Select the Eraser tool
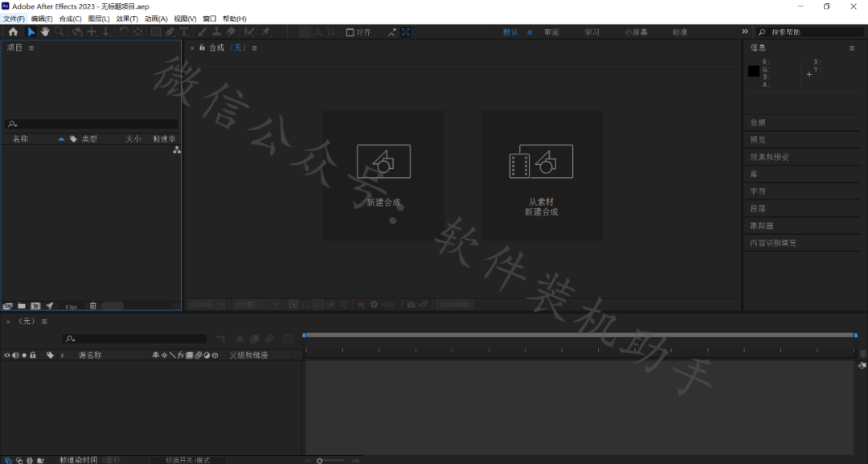 click(231, 31)
